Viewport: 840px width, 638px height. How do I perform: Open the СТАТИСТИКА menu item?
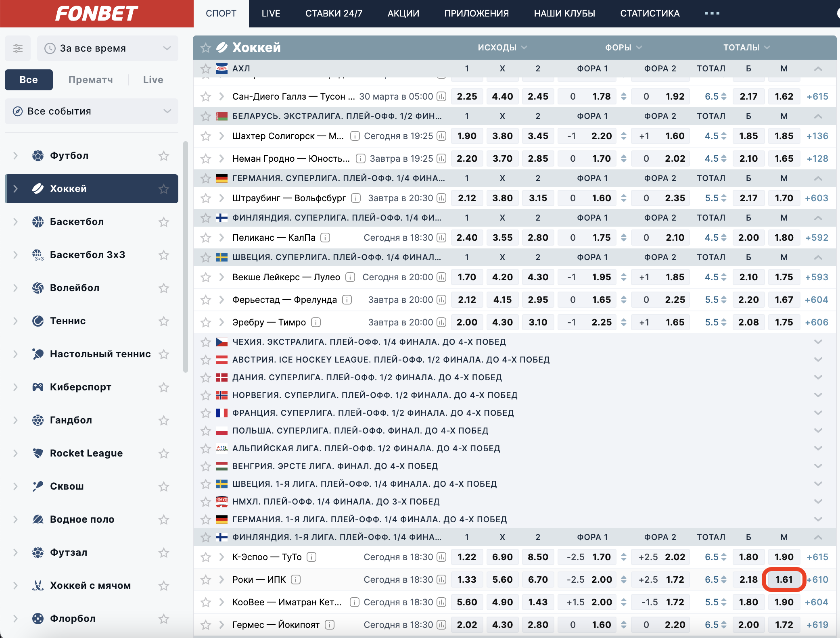[x=650, y=14]
